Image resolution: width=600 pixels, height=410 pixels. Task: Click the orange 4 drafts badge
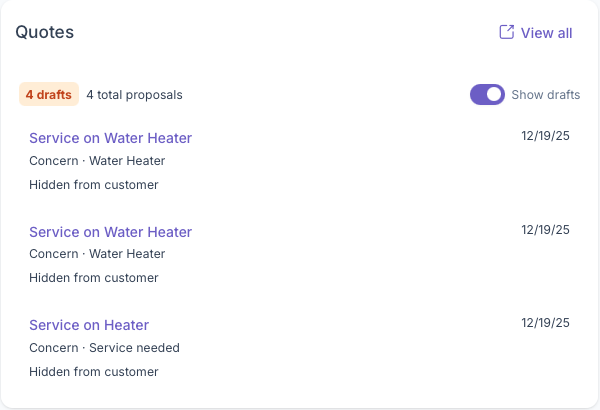pyautogui.click(x=49, y=95)
